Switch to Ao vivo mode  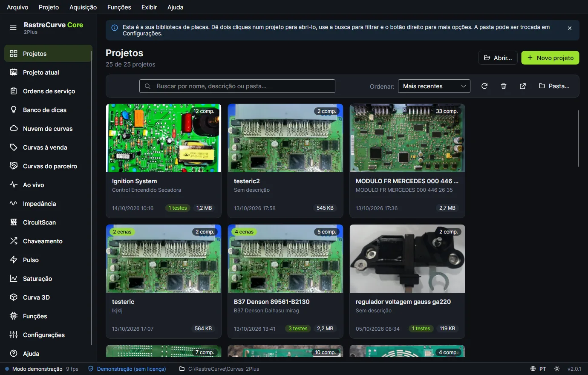tap(48, 185)
